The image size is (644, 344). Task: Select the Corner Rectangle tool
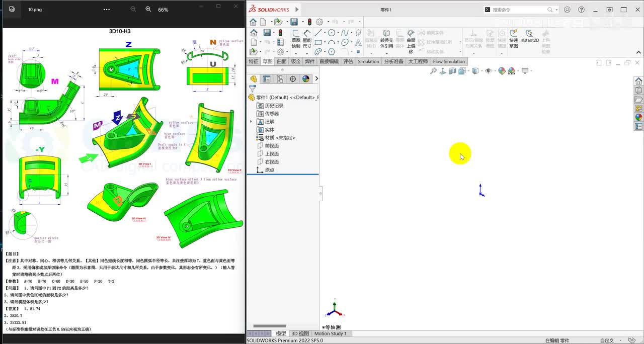point(318,42)
